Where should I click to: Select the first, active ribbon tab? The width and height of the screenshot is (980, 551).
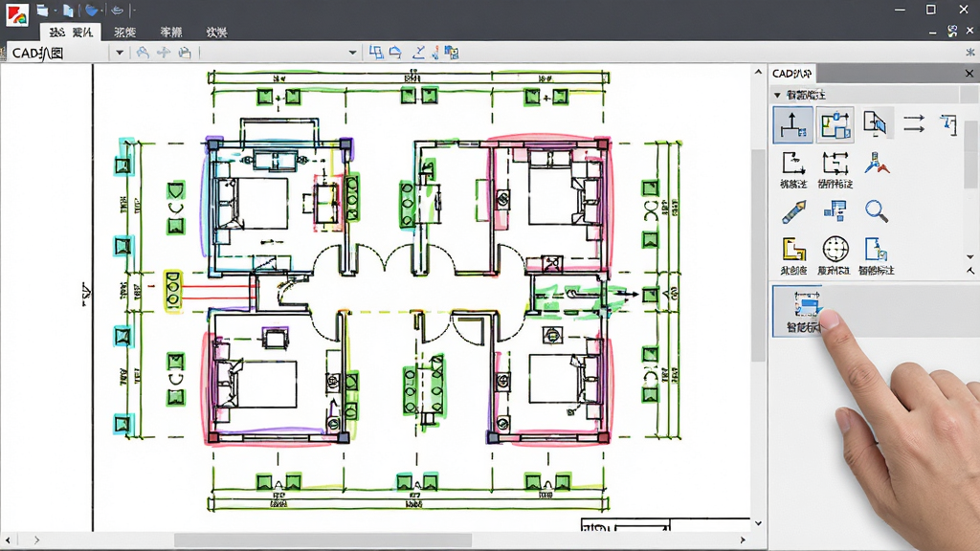(71, 32)
